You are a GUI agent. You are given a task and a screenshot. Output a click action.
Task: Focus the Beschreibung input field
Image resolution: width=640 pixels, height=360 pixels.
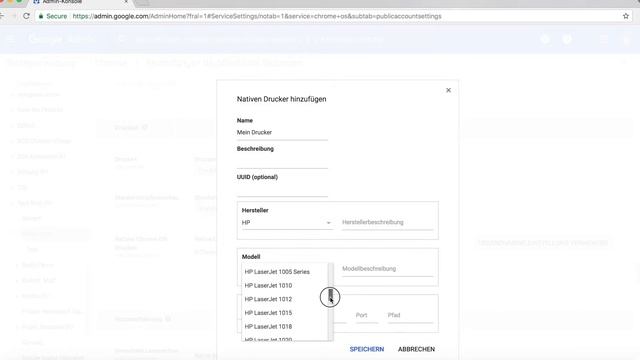pyautogui.click(x=282, y=161)
